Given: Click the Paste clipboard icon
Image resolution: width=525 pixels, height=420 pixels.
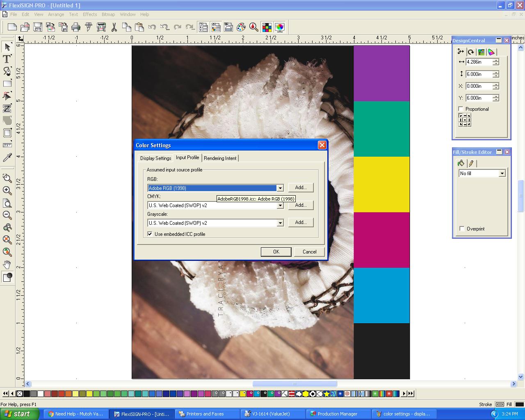Looking at the screenshot, I should coord(139,27).
